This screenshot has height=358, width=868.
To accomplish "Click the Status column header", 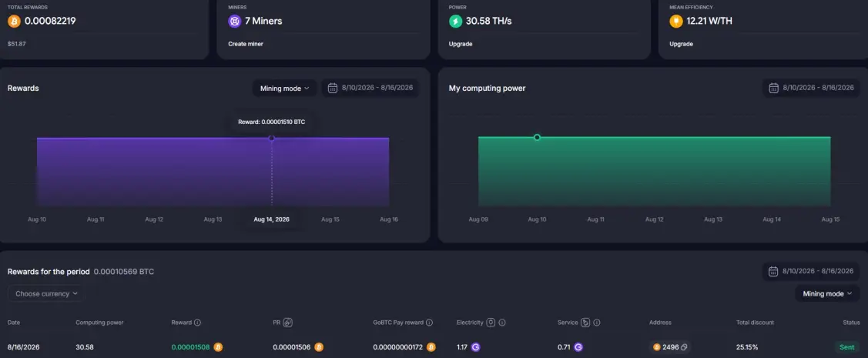I will pyautogui.click(x=851, y=323).
